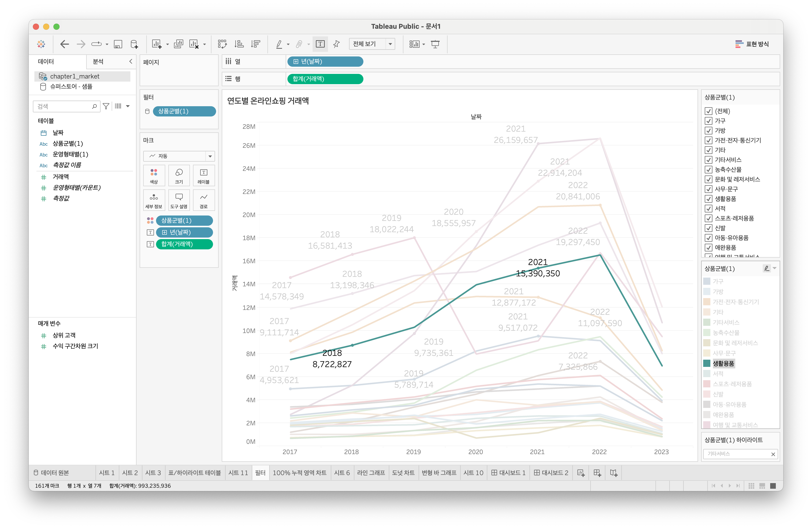The height and width of the screenshot is (529, 812).
Task: Click the presentation mode icon
Action: (x=435, y=44)
